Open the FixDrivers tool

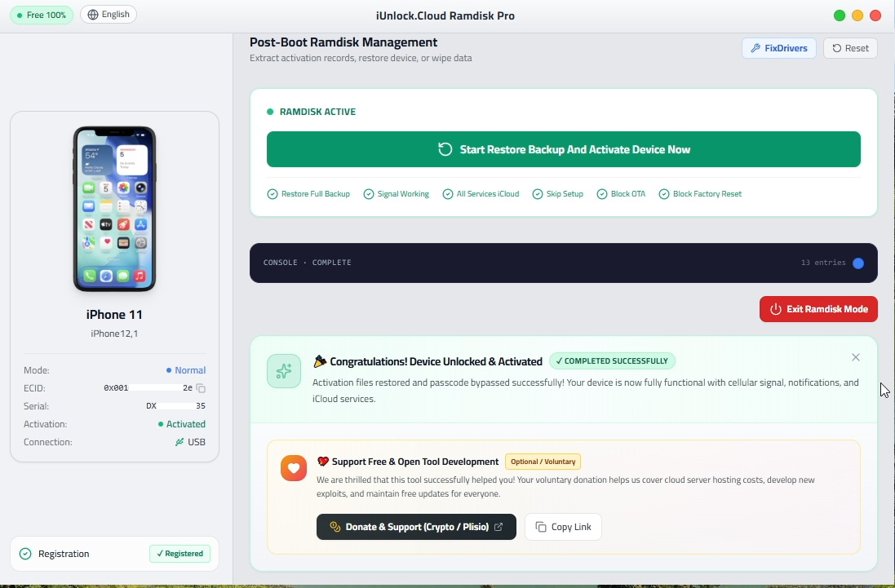tap(779, 48)
